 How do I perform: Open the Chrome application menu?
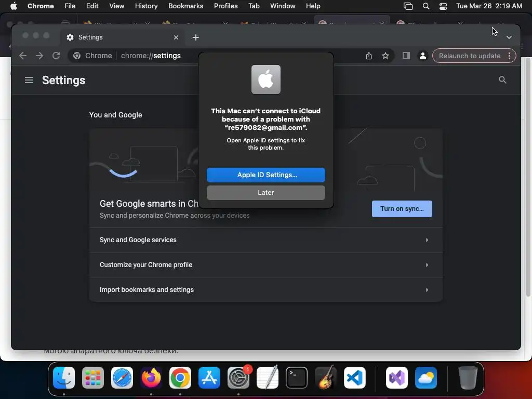click(x=41, y=6)
